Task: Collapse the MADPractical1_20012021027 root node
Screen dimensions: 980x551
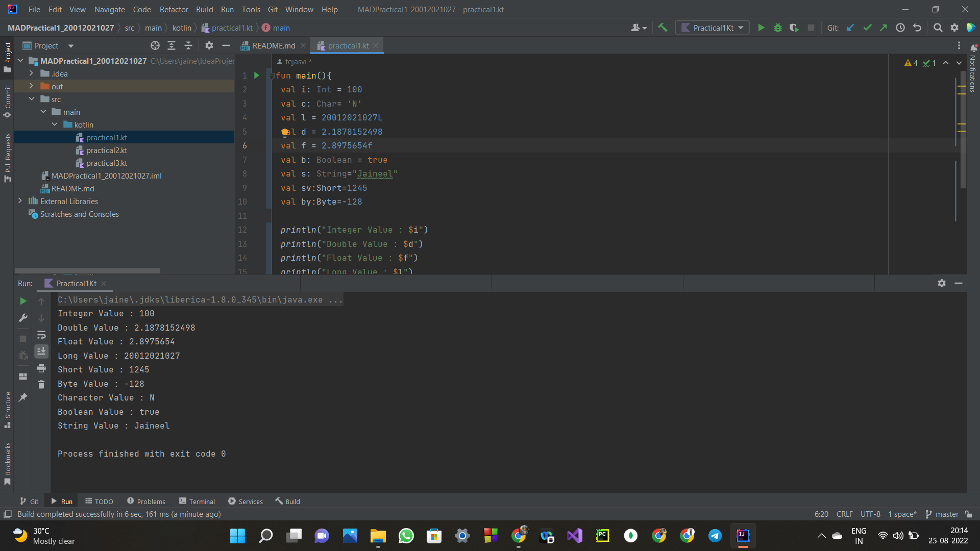Action: (20, 61)
